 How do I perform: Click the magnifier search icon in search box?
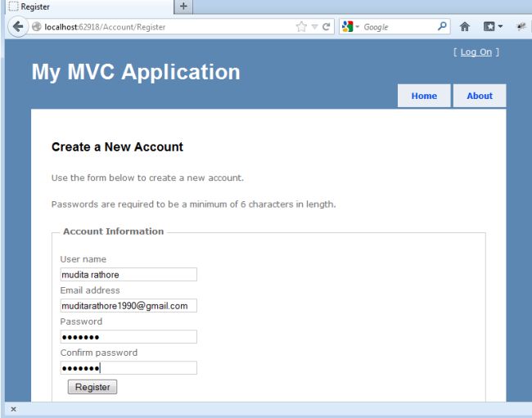(x=442, y=26)
